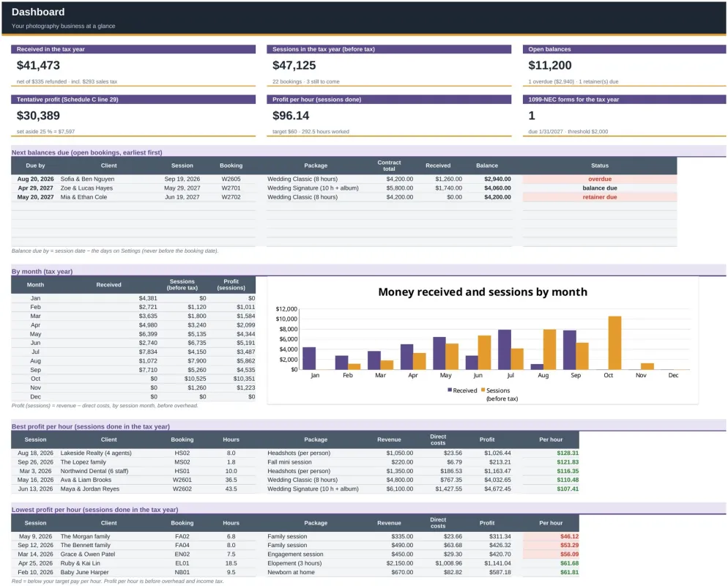The height and width of the screenshot is (586, 728).
Task: Click the Dashboard title heading
Action: [38, 12]
